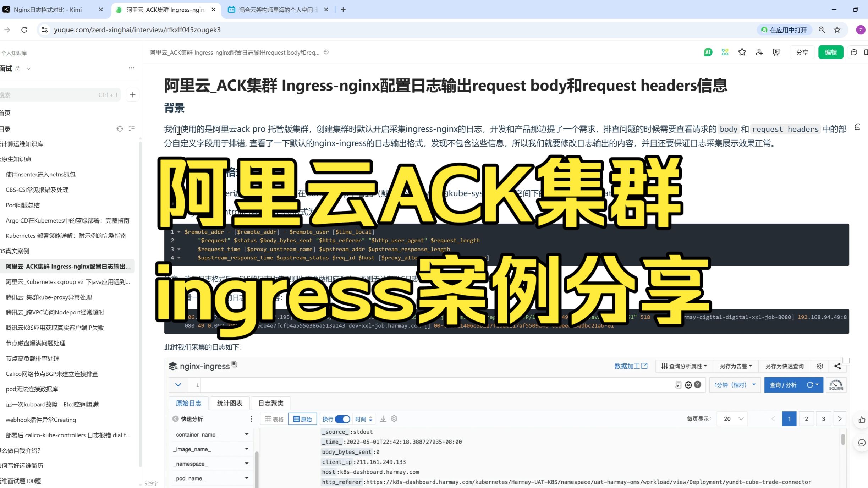Click the locate current document icon

click(x=120, y=129)
